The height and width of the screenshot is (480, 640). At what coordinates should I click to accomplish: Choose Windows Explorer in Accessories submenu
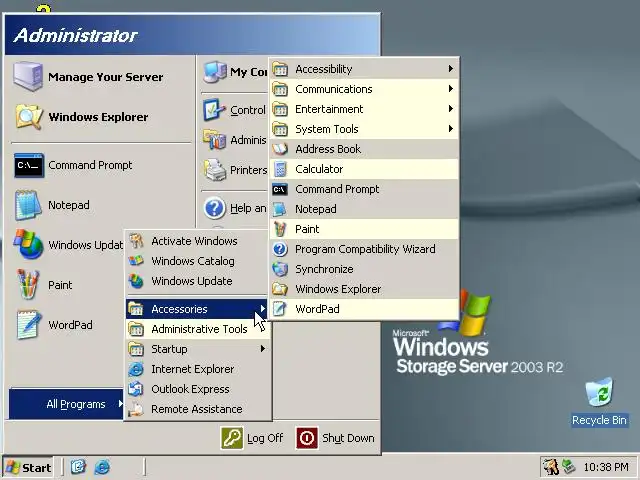tap(364, 289)
